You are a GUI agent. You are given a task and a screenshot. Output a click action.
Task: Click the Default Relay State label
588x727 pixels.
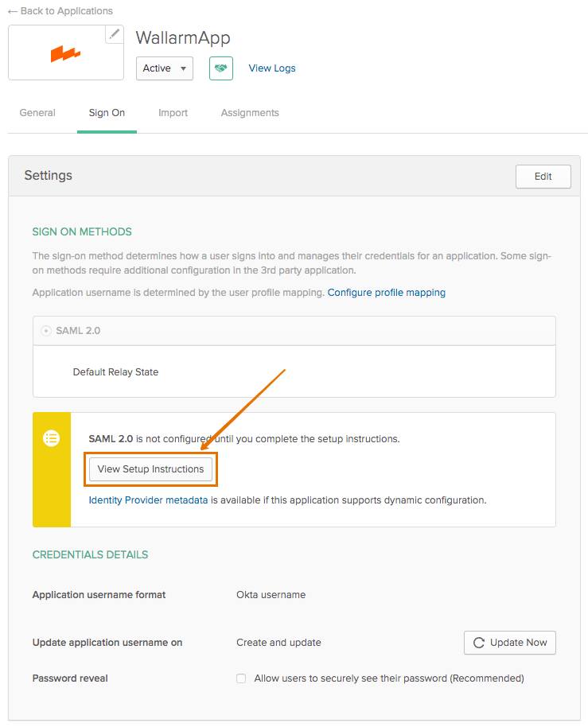click(115, 371)
